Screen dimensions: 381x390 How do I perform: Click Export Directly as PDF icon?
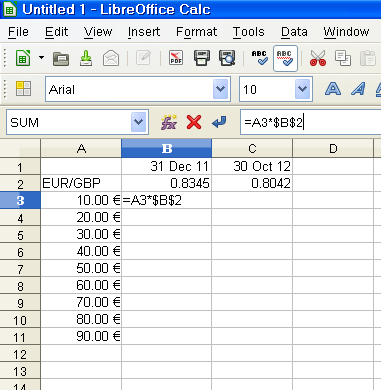coord(176,58)
